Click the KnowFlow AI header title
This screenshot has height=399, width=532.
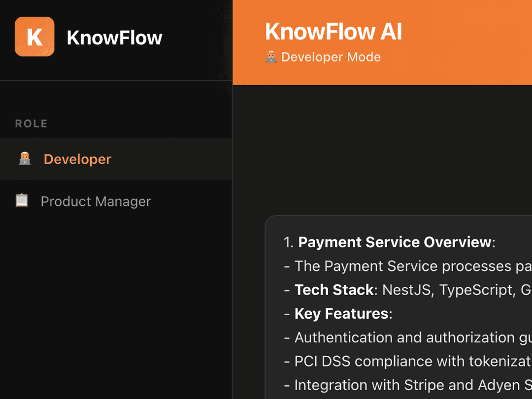(333, 32)
